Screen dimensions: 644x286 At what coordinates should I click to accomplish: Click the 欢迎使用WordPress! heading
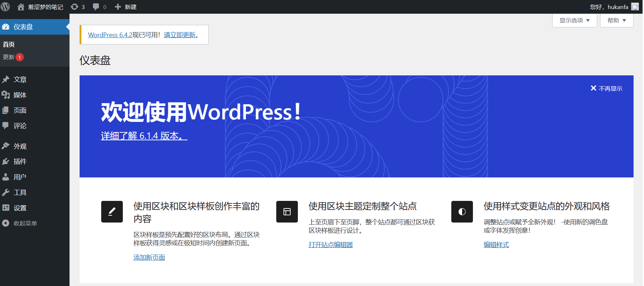coord(201,112)
